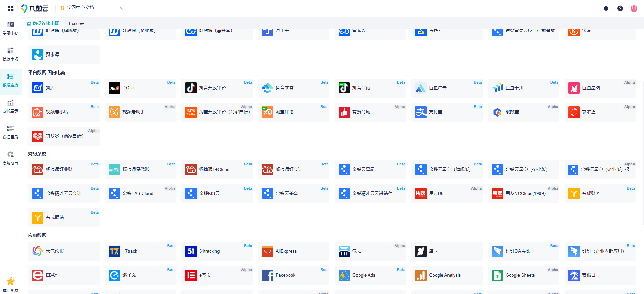
Task: Select 取数宝 connector icon
Action: [497, 112]
